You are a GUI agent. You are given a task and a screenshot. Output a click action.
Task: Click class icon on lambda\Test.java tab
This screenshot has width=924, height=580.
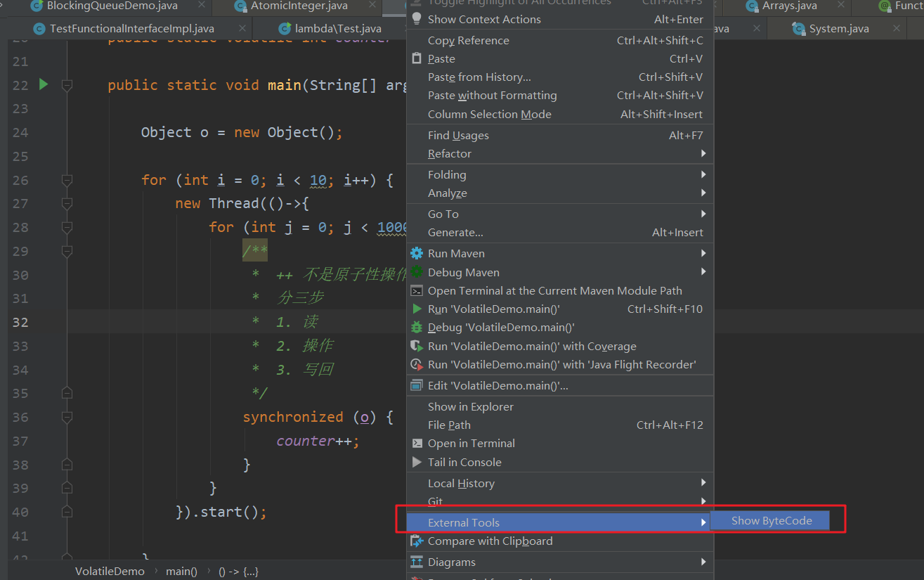pyautogui.click(x=285, y=29)
